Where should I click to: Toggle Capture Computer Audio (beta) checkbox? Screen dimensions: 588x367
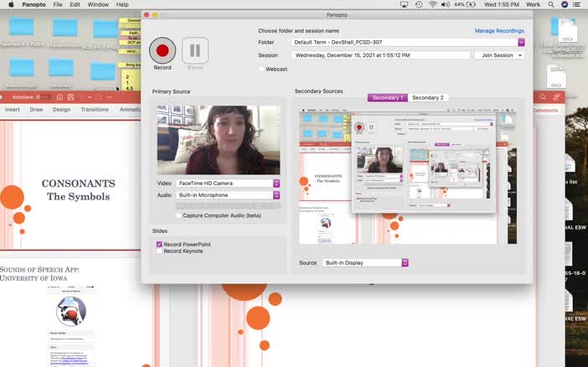coord(178,215)
